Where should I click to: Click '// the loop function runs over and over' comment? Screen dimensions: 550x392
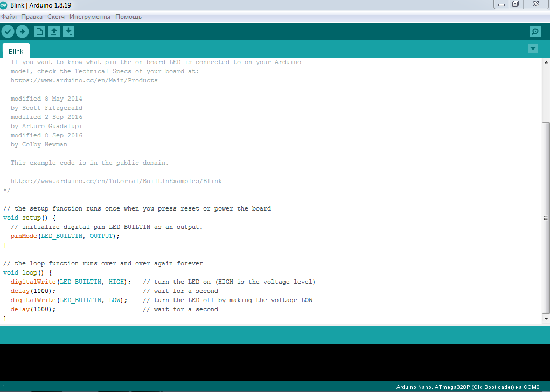(x=103, y=263)
